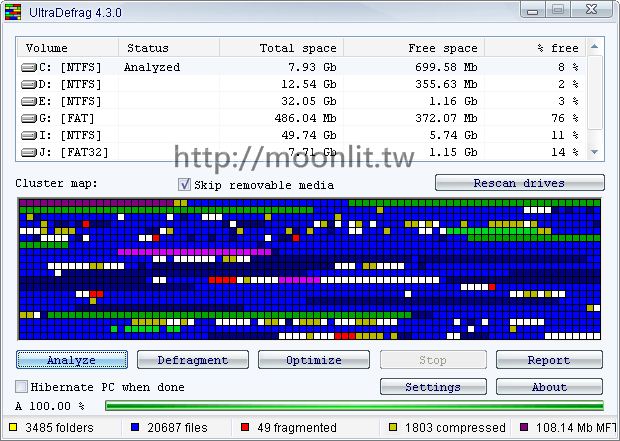The height and width of the screenshot is (441, 620).
Task: Click the D: [NTFS] volume label
Action: pos(70,84)
